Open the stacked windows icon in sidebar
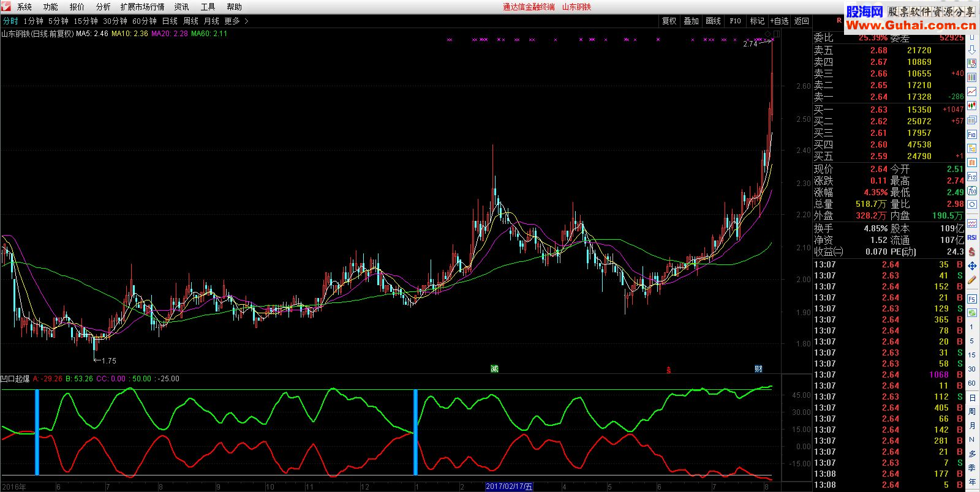Screen dimensions: 980x492 972,120
